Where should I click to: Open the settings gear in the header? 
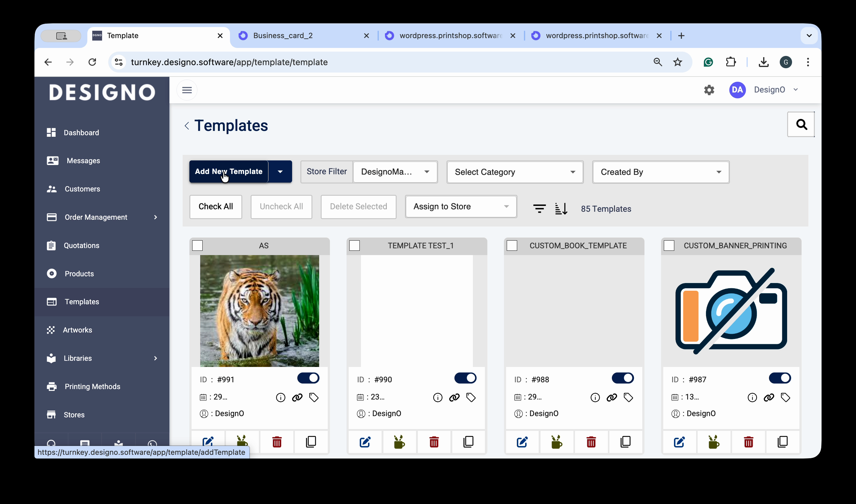click(x=709, y=90)
